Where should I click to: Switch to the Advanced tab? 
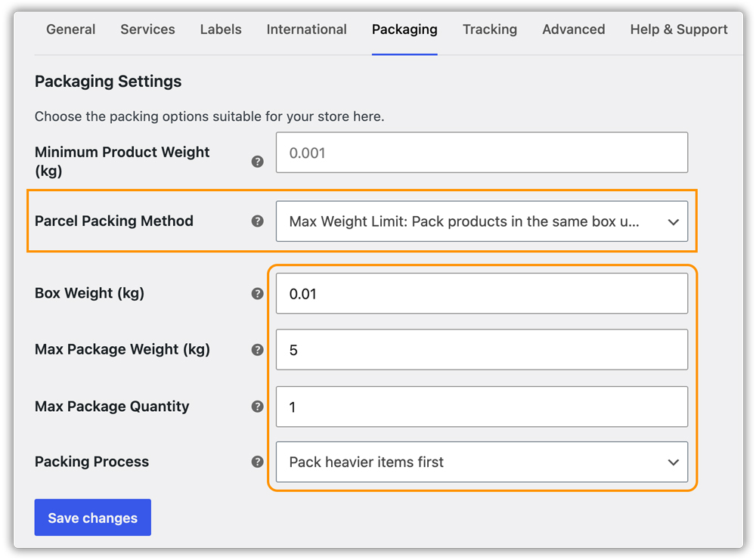pyautogui.click(x=574, y=29)
